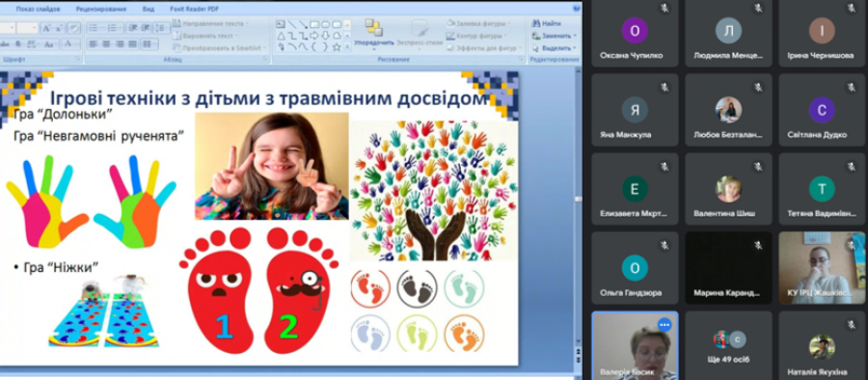
Task: Click the slide title Ігрові техніки text
Action: click(269, 98)
